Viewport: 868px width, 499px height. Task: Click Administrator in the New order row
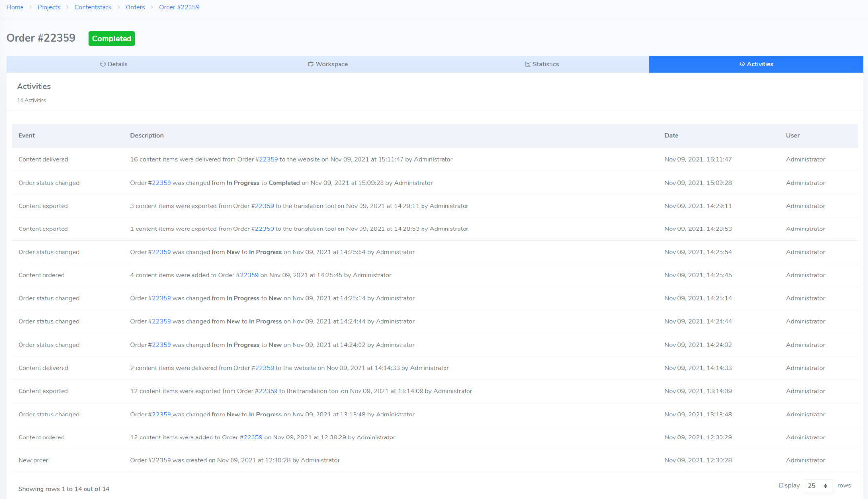pos(805,460)
